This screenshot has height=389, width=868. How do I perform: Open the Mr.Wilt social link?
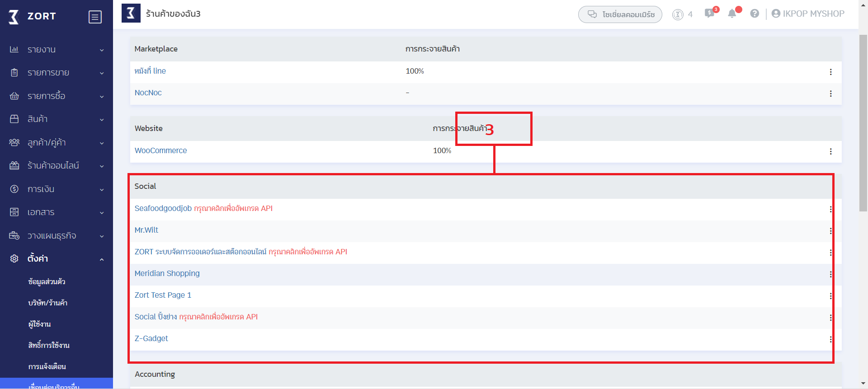pos(146,230)
